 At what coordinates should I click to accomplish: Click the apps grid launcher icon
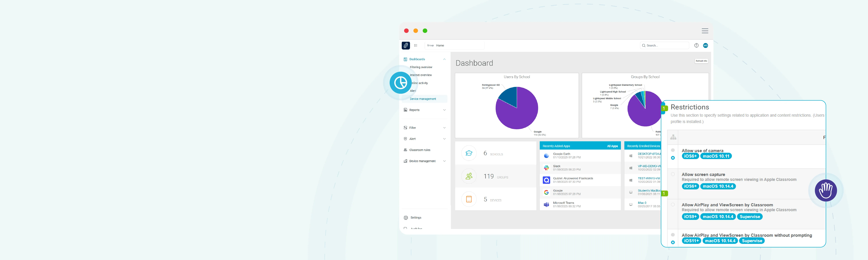tap(415, 45)
